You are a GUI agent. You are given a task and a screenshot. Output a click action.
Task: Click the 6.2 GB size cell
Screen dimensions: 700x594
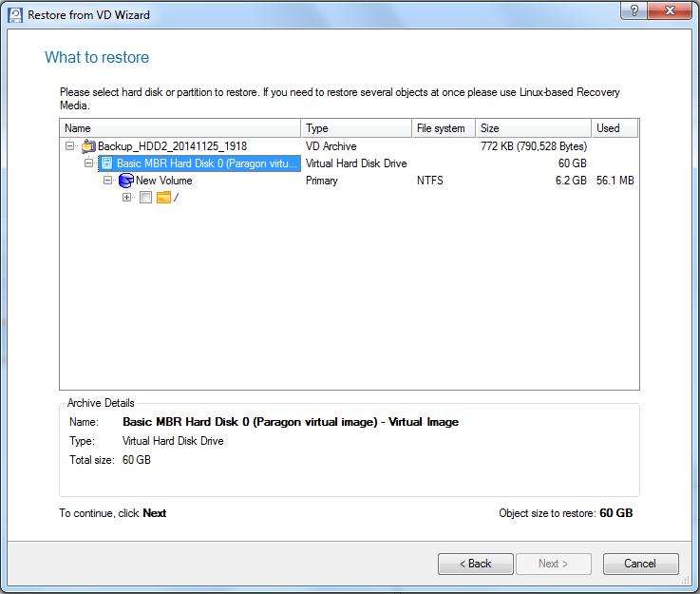coord(571,181)
